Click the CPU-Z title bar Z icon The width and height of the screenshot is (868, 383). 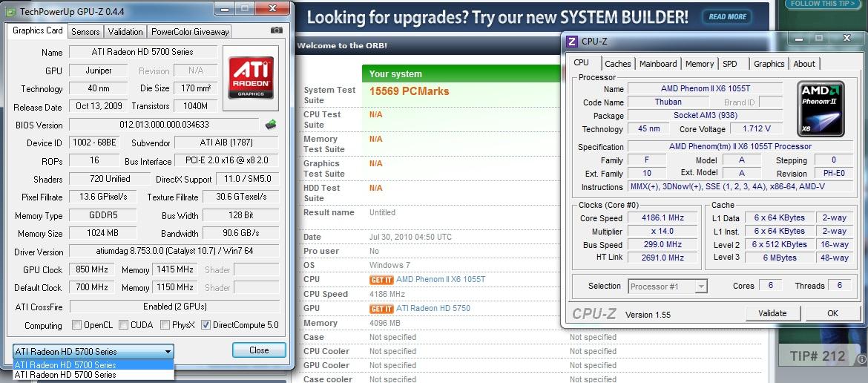coord(572,41)
